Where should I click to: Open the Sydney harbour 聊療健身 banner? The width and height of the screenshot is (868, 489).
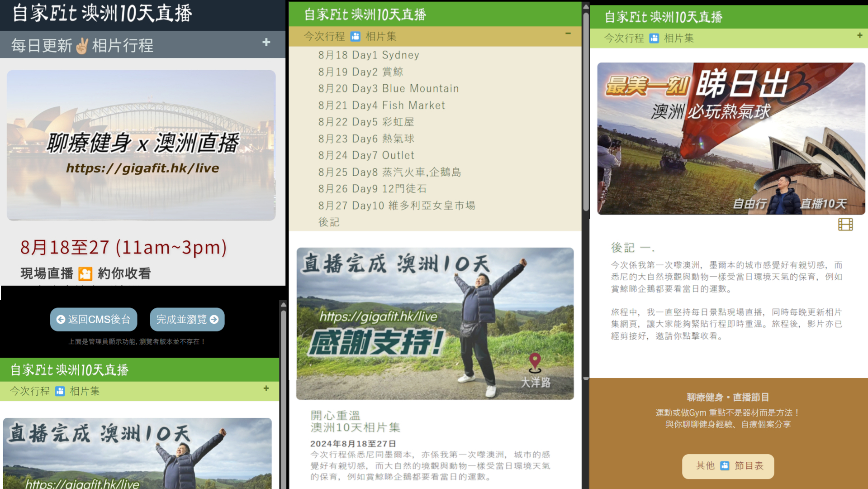tap(141, 145)
